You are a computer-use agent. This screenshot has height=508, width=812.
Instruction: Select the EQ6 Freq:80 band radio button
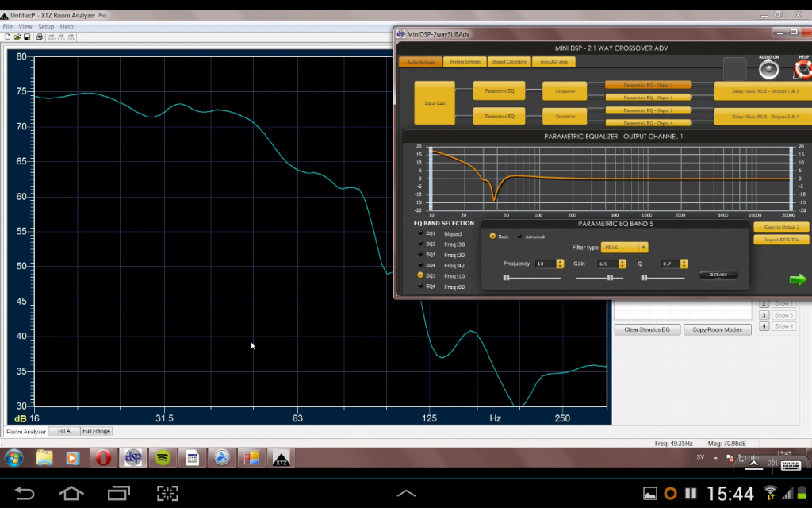click(x=420, y=286)
